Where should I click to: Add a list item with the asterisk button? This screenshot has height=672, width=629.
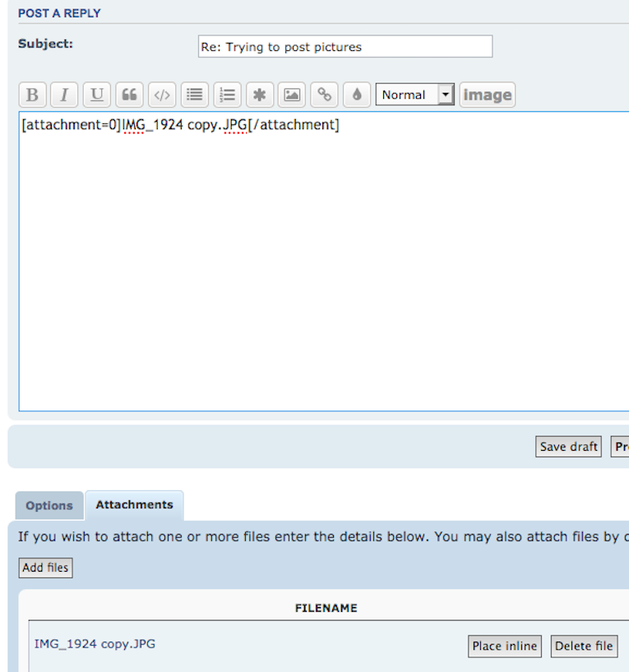(x=259, y=95)
